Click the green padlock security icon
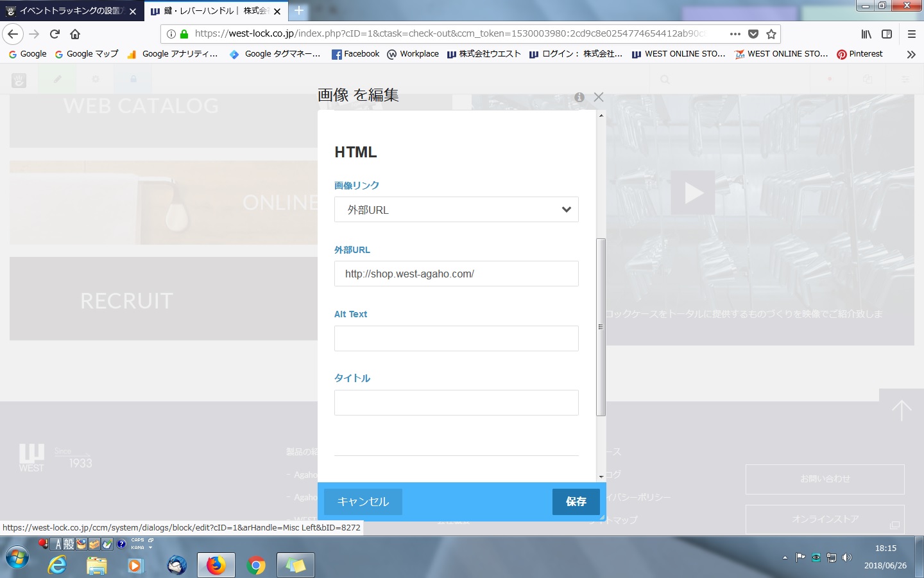This screenshot has height=578, width=924. (x=184, y=34)
